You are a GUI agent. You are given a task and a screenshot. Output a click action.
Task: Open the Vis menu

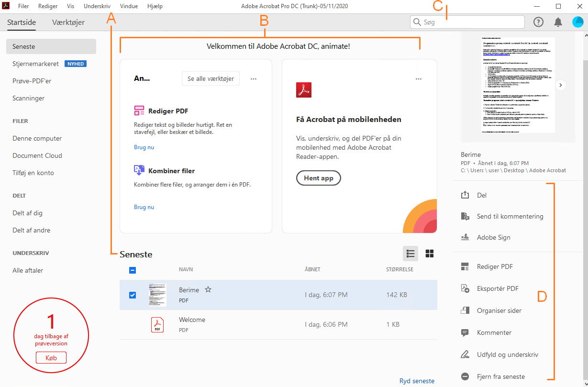(x=71, y=6)
